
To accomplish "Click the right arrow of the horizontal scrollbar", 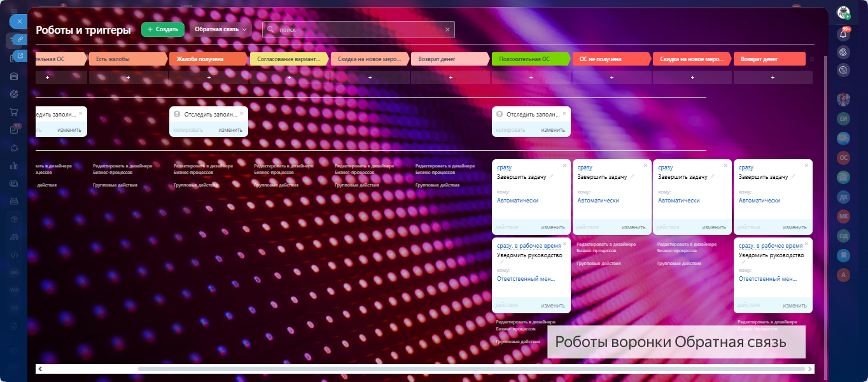I will [809, 369].
